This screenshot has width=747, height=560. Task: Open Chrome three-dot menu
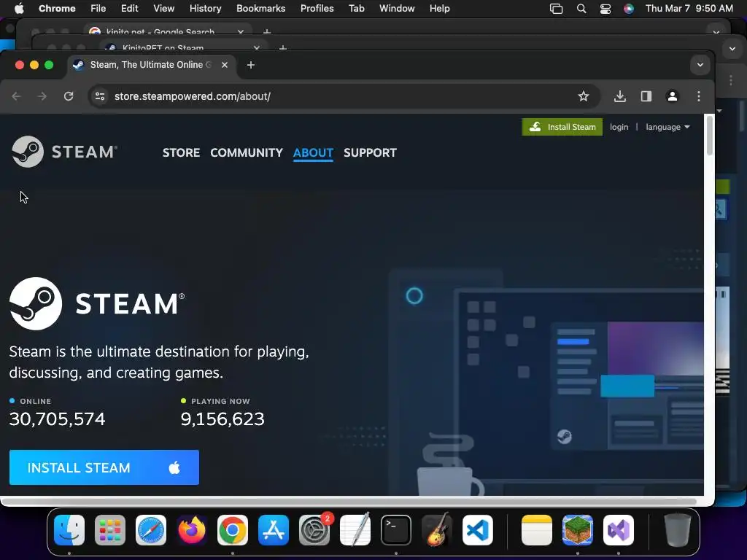click(x=698, y=96)
